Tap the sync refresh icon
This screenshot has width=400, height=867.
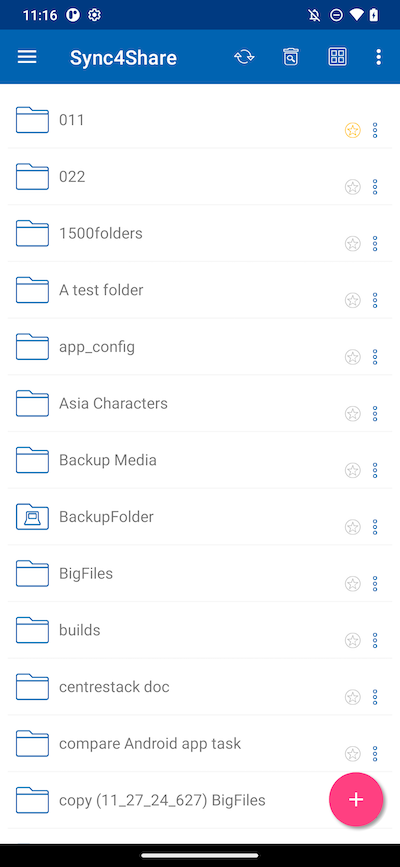click(244, 57)
